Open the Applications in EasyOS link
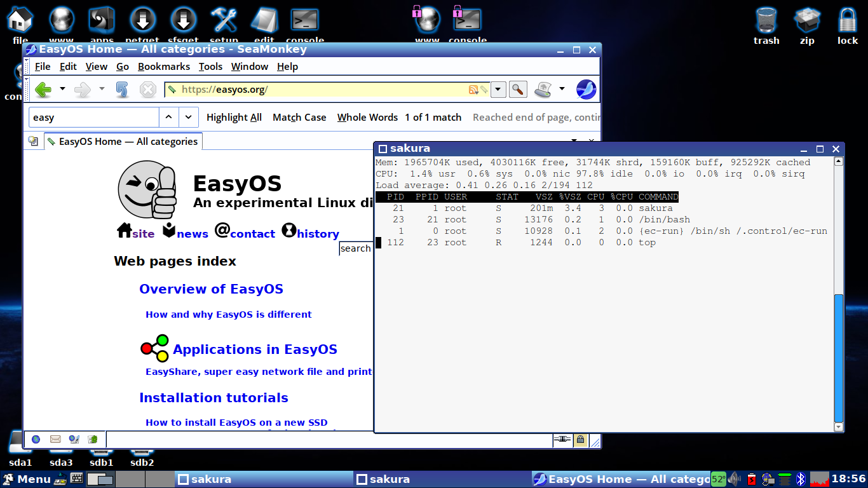868x488 pixels. tap(255, 349)
